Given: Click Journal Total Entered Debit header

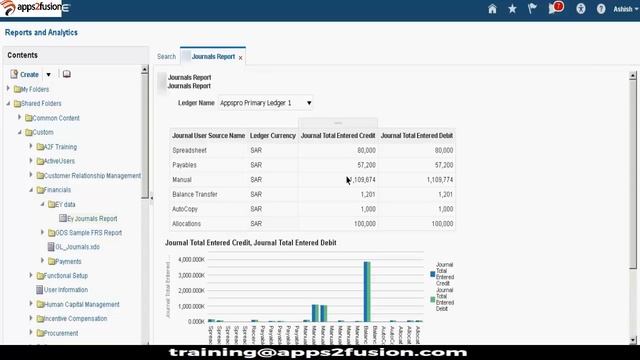Looking at the screenshot, I should click(x=417, y=136).
